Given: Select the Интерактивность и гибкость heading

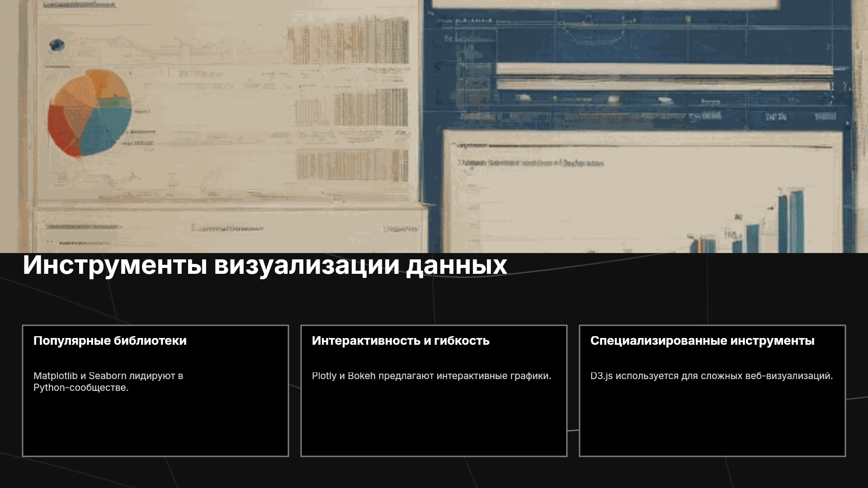Looking at the screenshot, I should coord(401,341).
